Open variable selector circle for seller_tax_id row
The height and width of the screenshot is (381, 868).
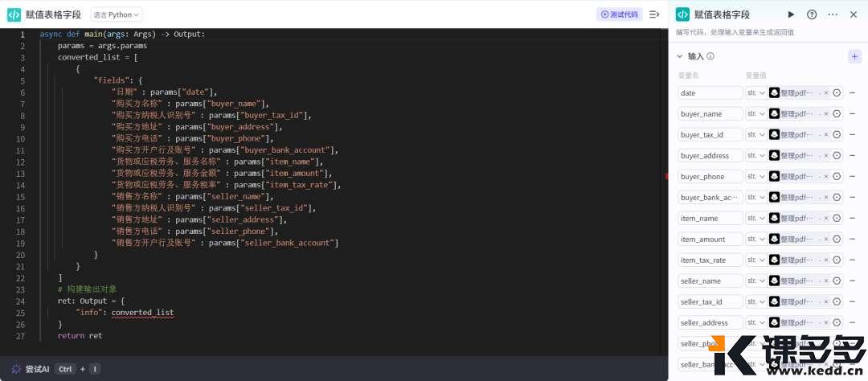[x=837, y=301]
